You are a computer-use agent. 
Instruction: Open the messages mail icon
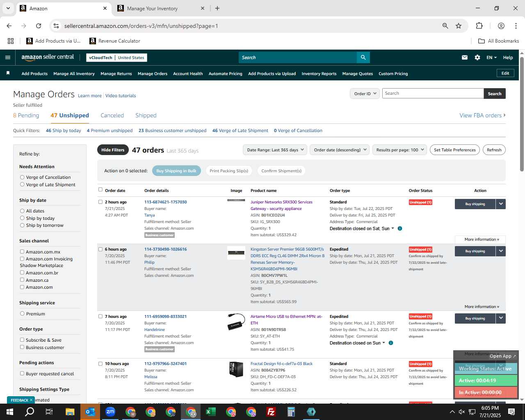coord(465,57)
